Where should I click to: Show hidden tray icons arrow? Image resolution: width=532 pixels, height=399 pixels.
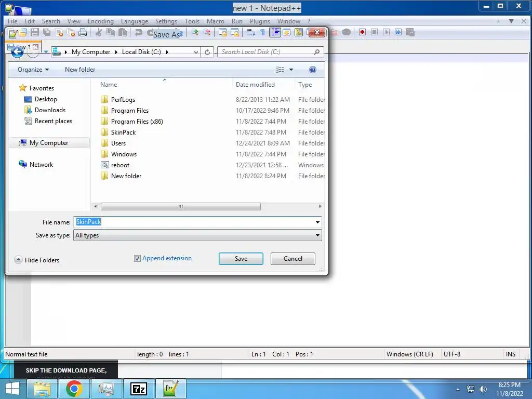point(458,389)
